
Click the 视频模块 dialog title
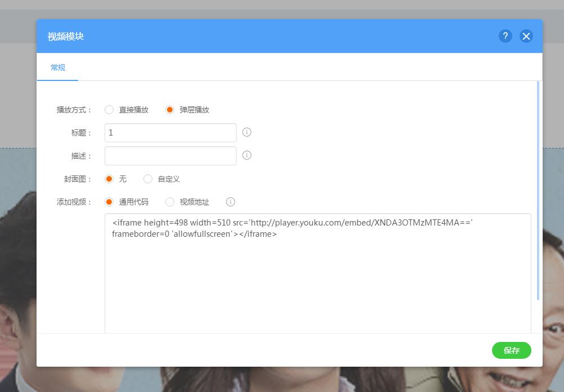tap(66, 37)
